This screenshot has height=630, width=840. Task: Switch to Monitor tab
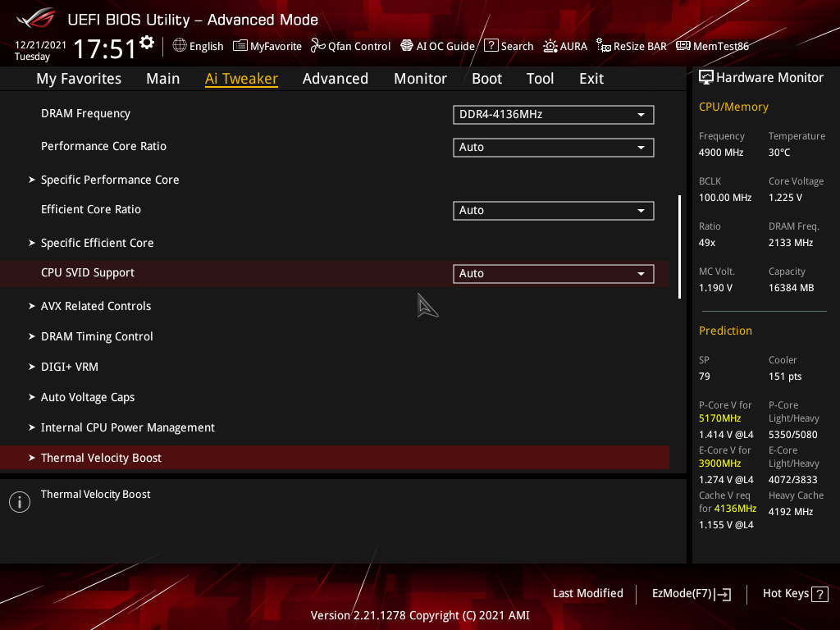[x=421, y=79]
